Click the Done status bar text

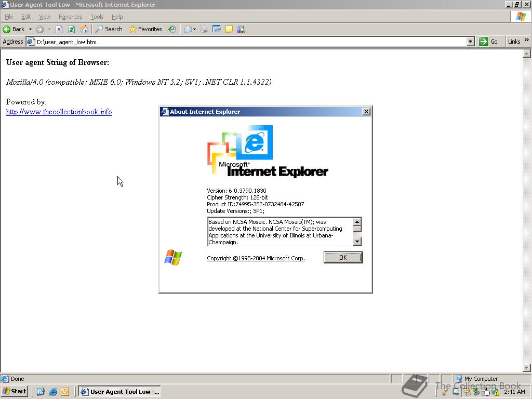coord(17,379)
